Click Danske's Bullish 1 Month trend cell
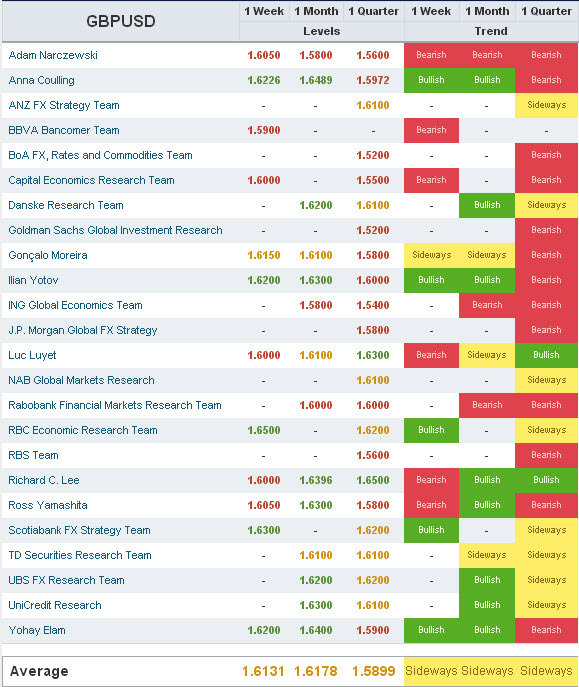Screen dimensions: 579x687 click(x=487, y=205)
